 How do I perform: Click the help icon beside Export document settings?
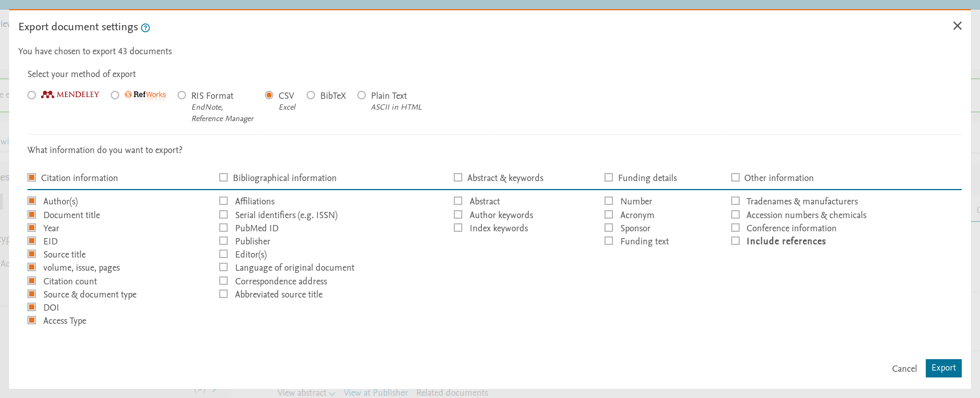[x=146, y=28]
